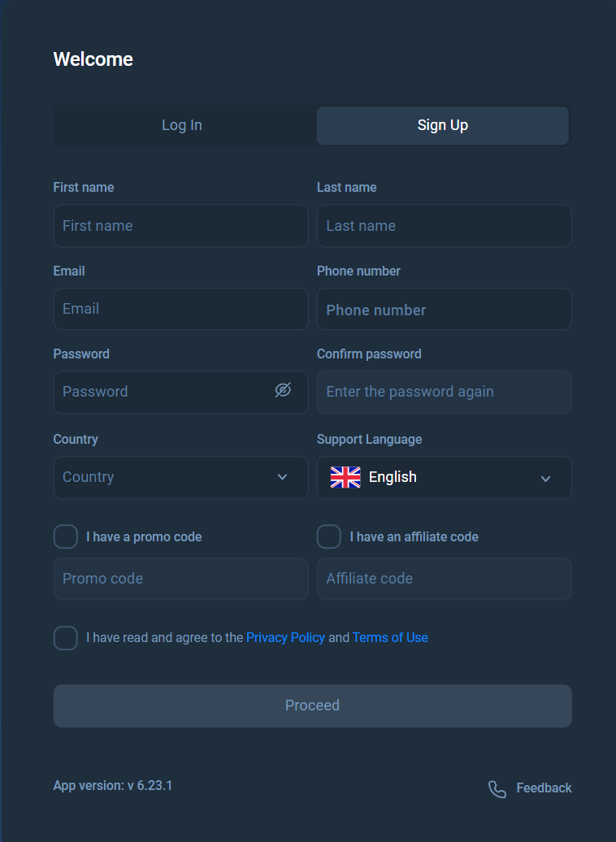The image size is (616, 842).
Task: Select the Sign Up tab
Action: click(x=443, y=125)
